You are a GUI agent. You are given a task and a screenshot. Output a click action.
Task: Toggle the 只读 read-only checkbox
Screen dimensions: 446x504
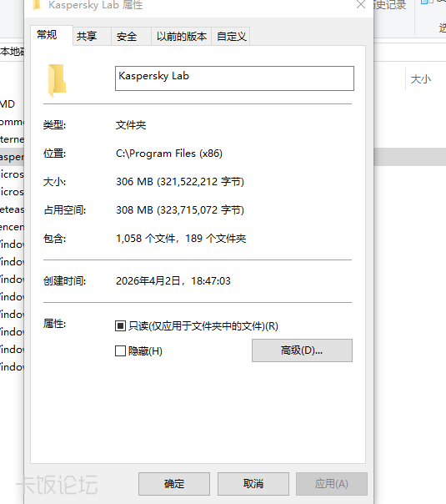[x=120, y=326]
